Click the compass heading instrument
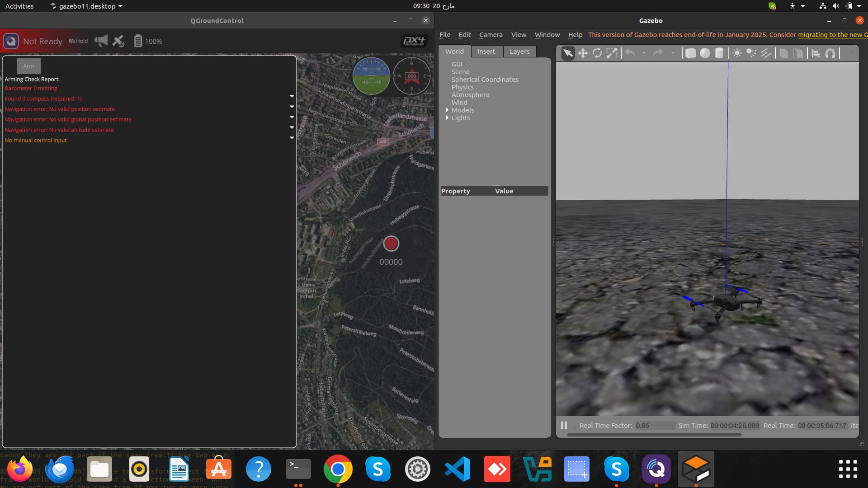The image size is (868, 488). tap(411, 75)
